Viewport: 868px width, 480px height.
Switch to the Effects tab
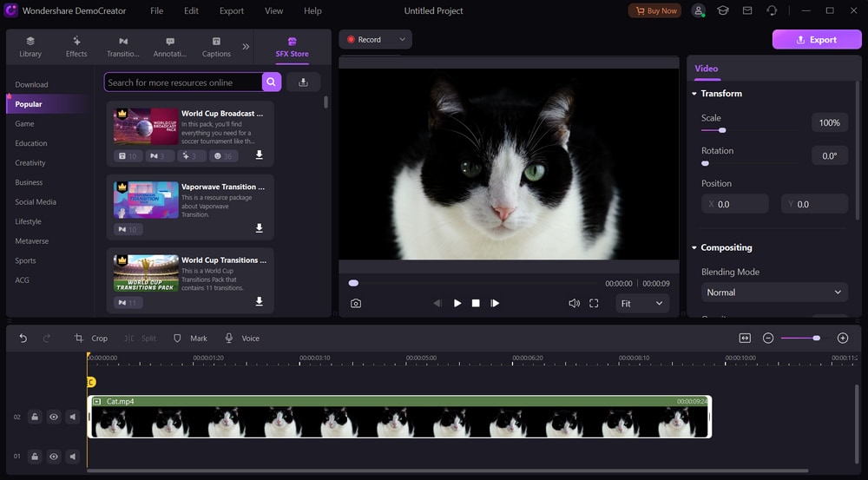point(76,47)
